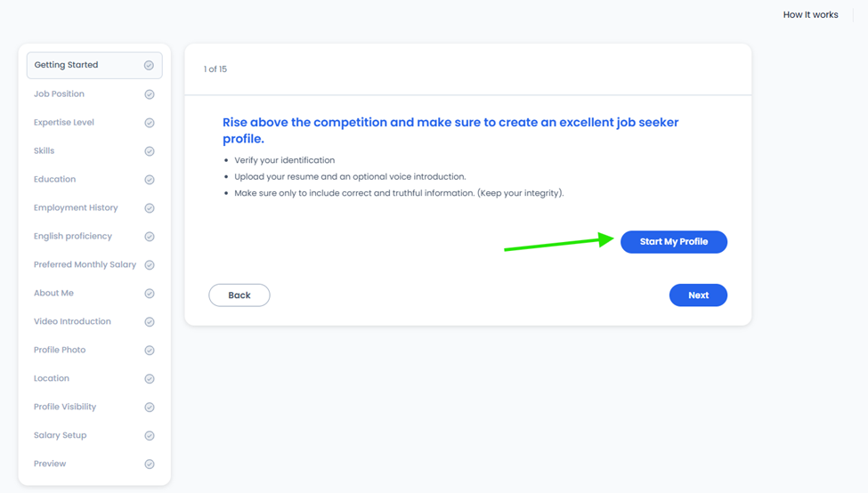The image size is (868, 493).
Task: Click English proficiency check circle icon
Action: coord(150,237)
